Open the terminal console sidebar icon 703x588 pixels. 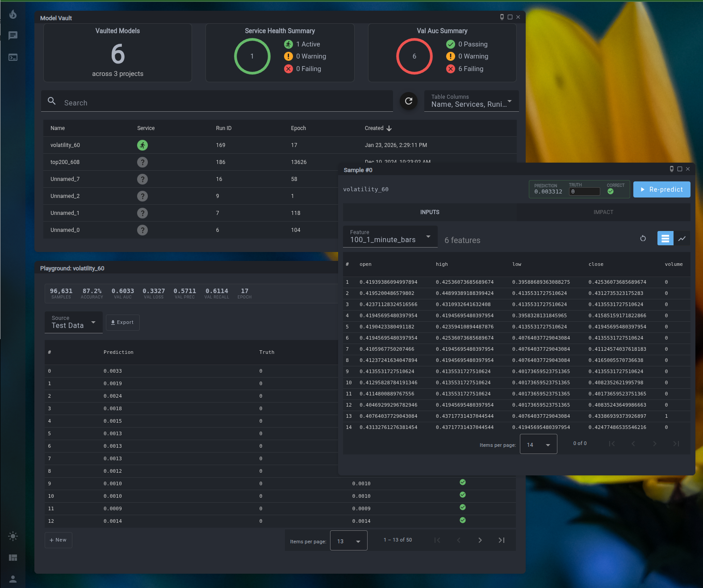point(13,57)
